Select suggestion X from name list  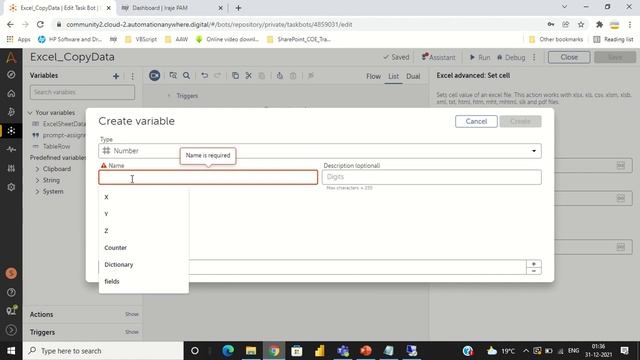[x=144, y=197]
